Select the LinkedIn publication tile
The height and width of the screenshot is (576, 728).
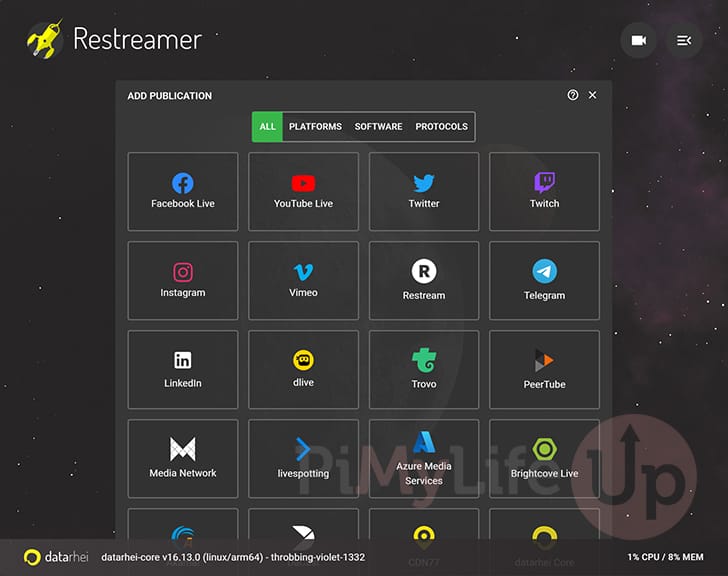[182, 369]
